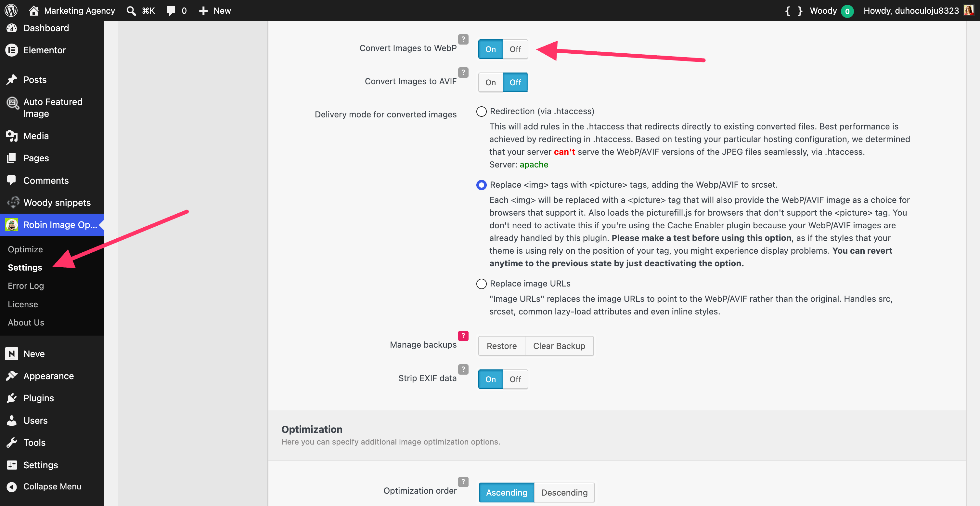Viewport: 980px width, 506px height.
Task: Select Redirection via .htaccess delivery mode
Action: point(481,112)
